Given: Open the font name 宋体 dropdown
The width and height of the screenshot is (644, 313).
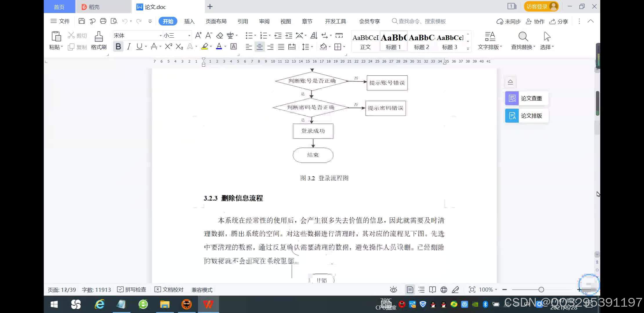Looking at the screenshot, I should tap(160, 35).
